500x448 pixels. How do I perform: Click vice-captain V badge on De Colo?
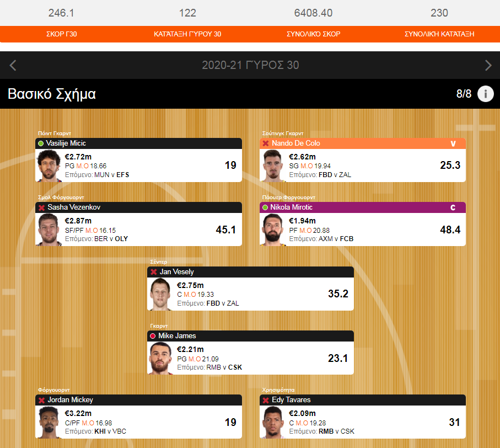point(453,143)
